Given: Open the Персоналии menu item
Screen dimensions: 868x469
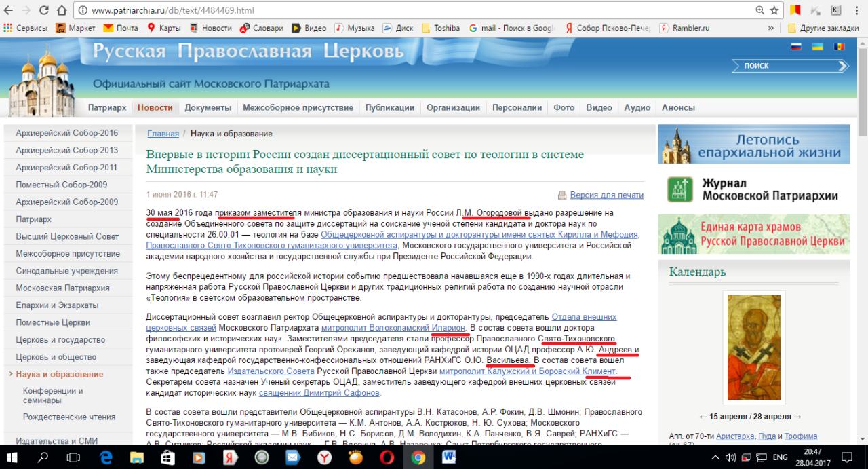Looking at the screenshot, I should [517, 107].
